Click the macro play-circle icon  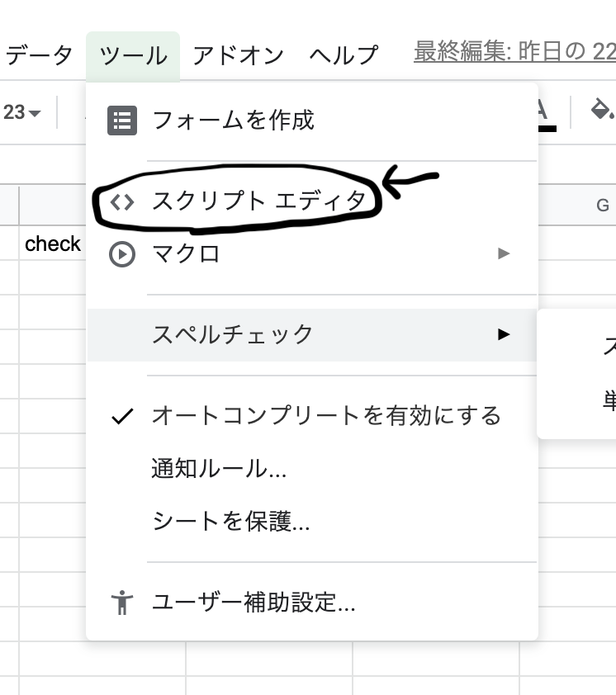[122, 254]
